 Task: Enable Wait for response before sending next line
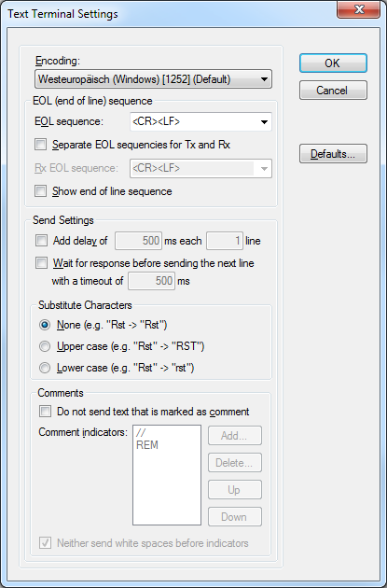coord(41,263)
